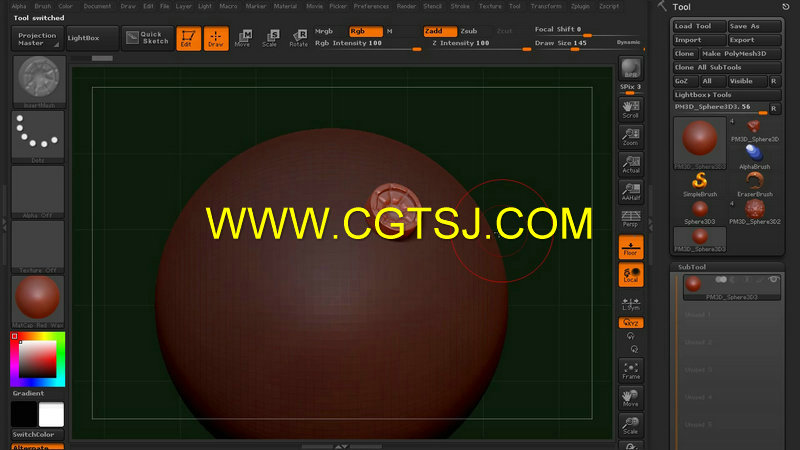Toggle Mrgb paint mode

tap(324, 31)
